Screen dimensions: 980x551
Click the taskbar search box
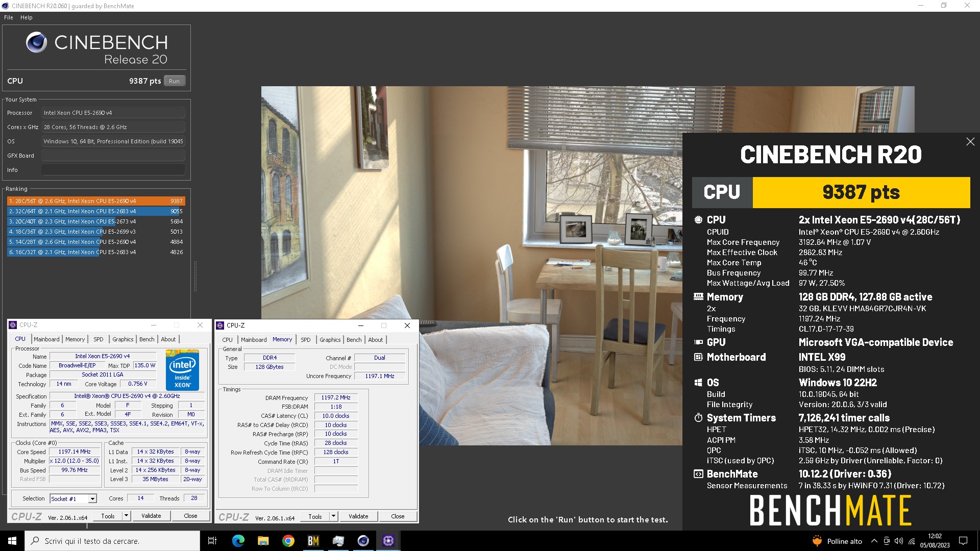[x=112, y=541]
